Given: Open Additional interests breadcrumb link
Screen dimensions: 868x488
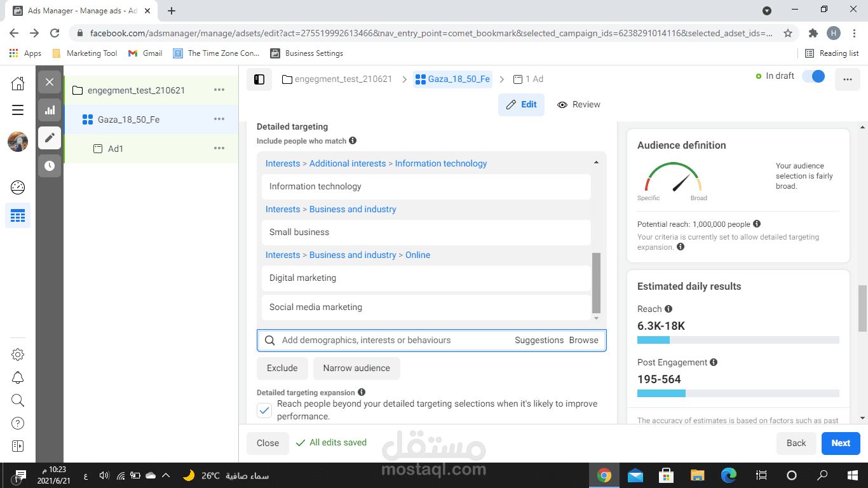Looking at the screenshot, I should click(348, 163).
